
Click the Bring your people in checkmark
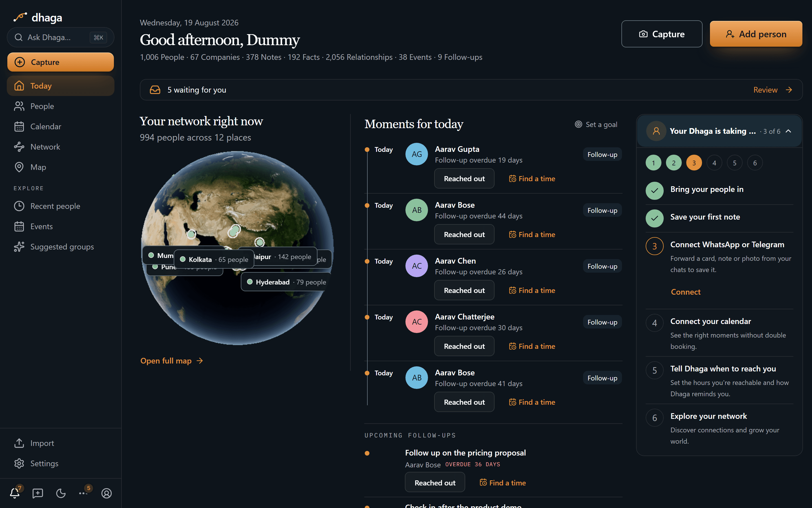(x=654, y=190)
